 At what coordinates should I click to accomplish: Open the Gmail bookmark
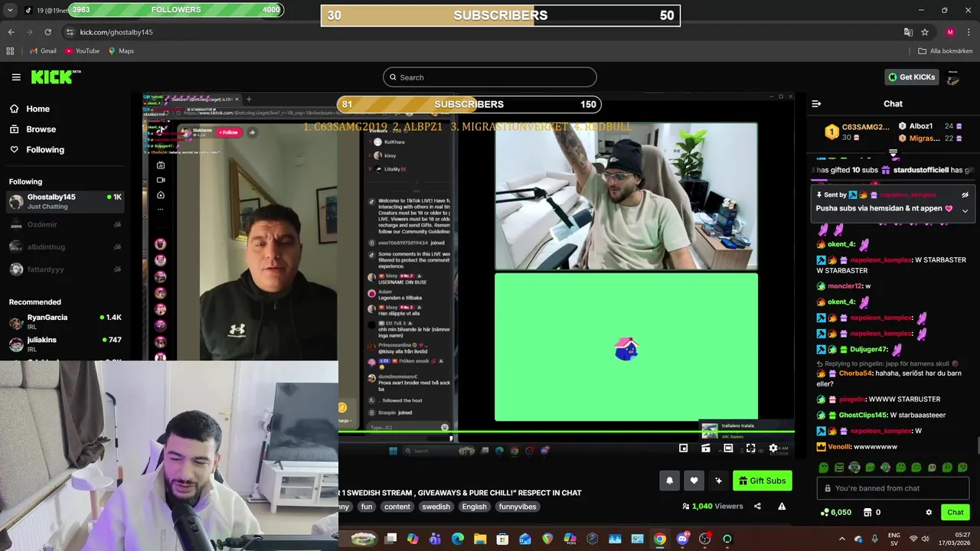point(43,51)
